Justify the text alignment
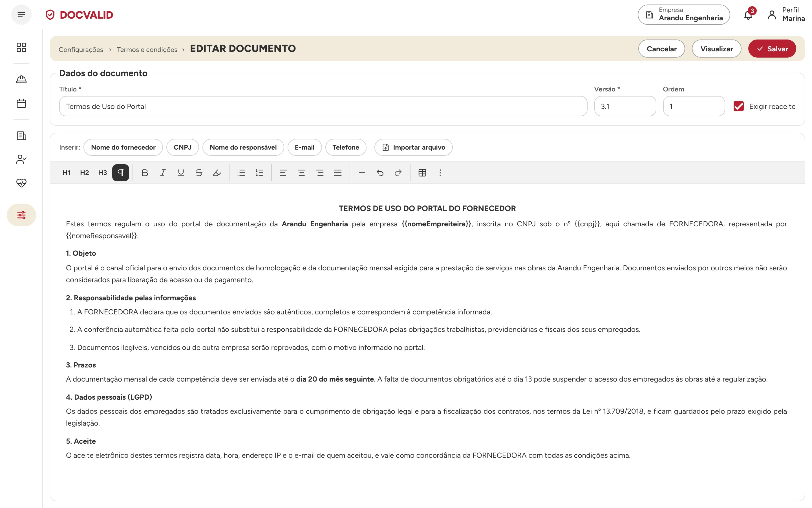This screenshot has height=508, width=812. [x=338, y=173]
